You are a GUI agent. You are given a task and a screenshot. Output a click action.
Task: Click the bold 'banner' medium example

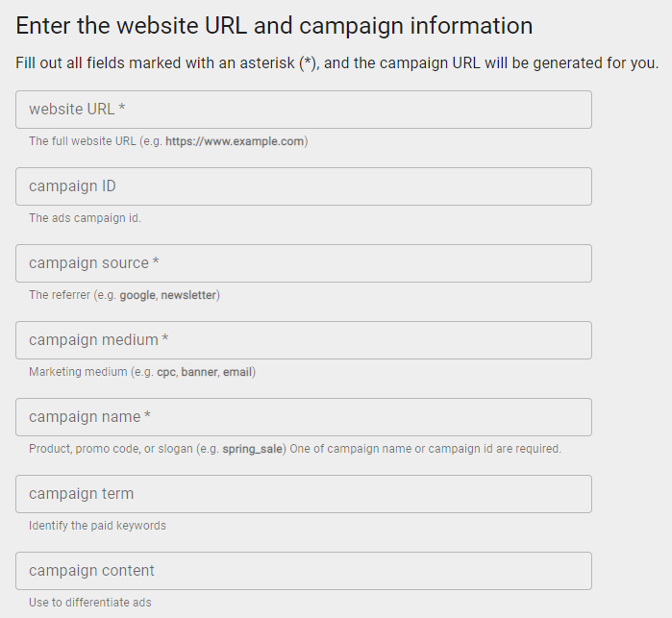(x=200, y=372)
